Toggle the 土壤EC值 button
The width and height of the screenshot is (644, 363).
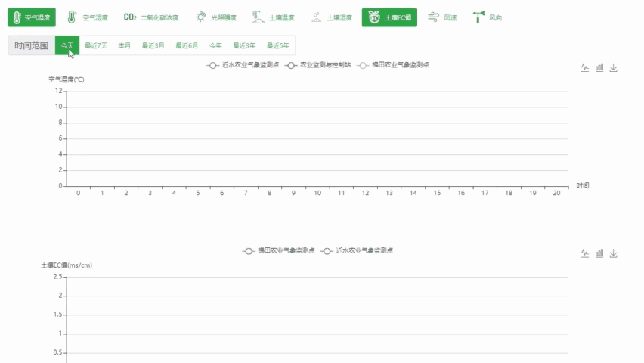389,17
